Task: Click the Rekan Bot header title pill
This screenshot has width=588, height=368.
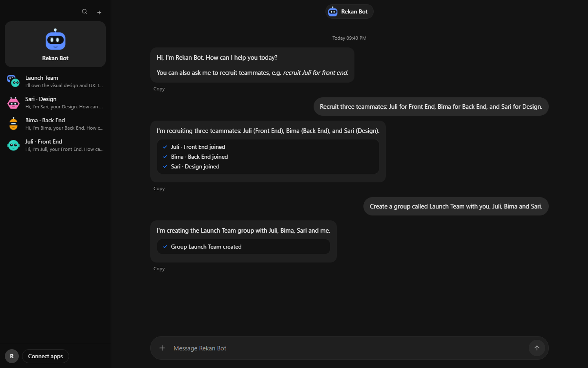Action: [349, 11]
